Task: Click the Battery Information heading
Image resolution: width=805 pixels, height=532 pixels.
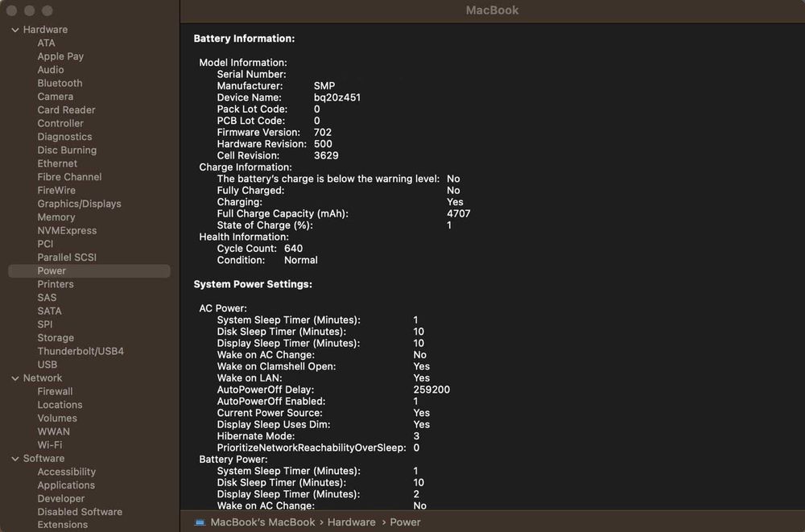Action: click(x=245, y=39)
